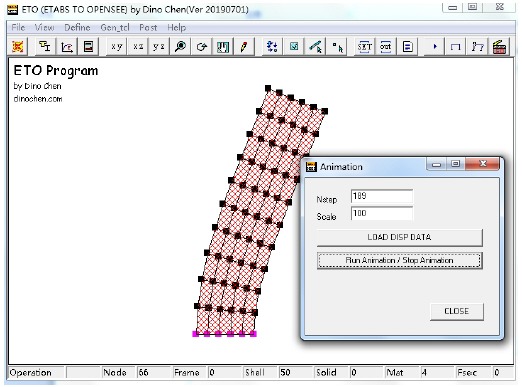Click the CLOSE button in Animation dialog
522x387 pixels.
pos(456,311)
